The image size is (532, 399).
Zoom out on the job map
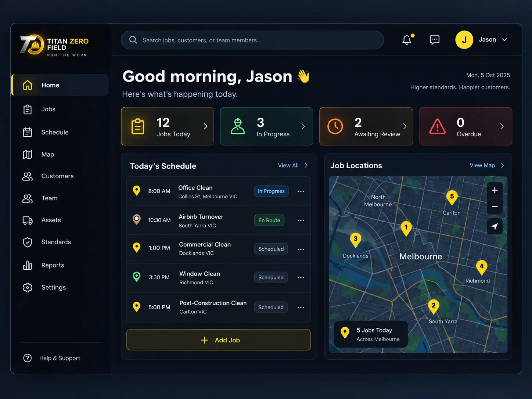[x=495, y=206]
